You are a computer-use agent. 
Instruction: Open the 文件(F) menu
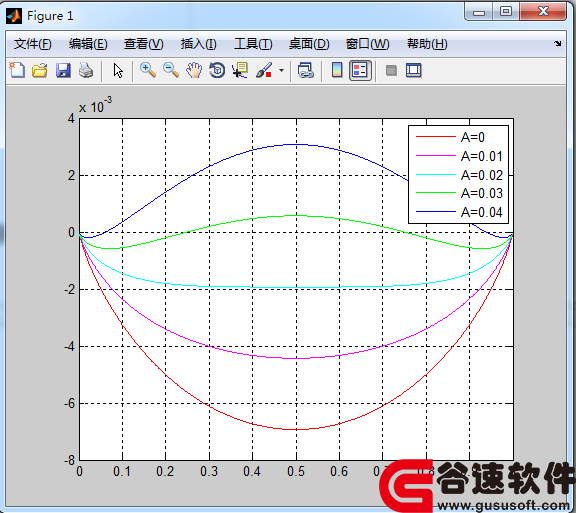(33, 44)
